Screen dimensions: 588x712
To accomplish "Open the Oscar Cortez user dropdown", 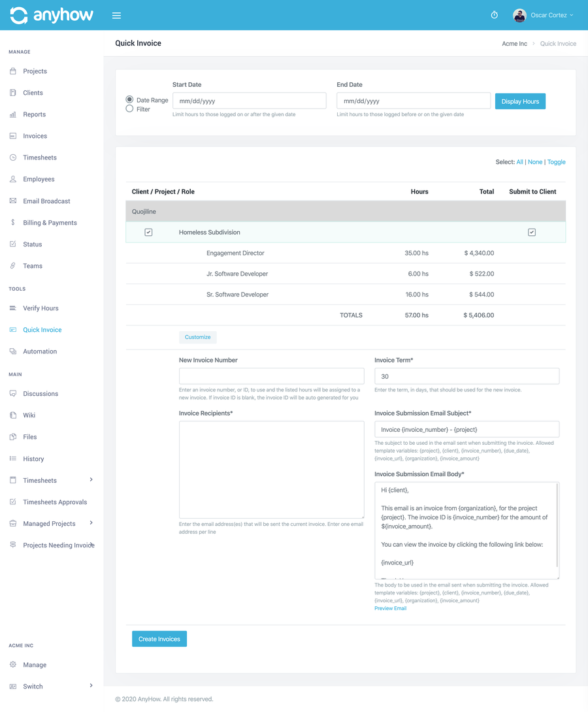I will [x=551, y=15].
